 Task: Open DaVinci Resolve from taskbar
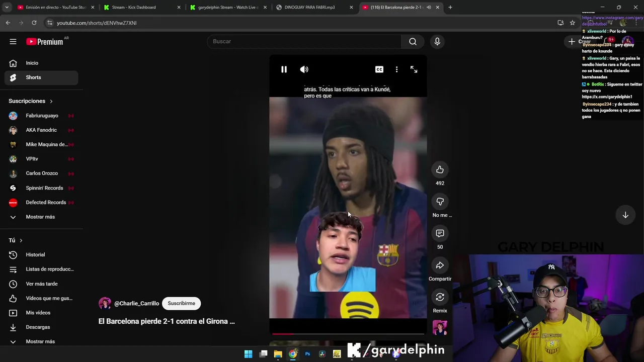click(322, 354)
